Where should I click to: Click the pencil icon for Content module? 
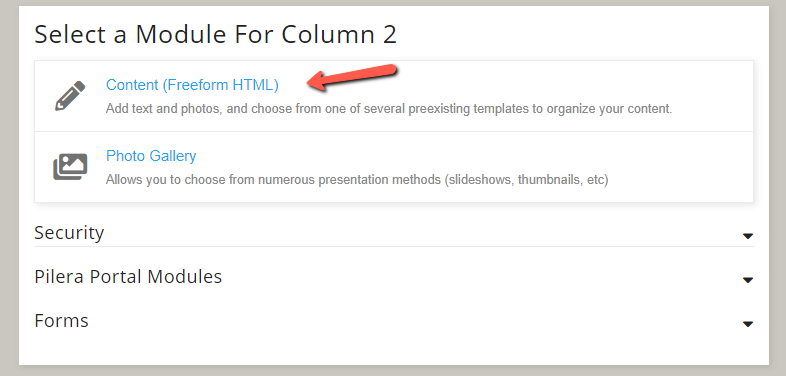(70, 96)
